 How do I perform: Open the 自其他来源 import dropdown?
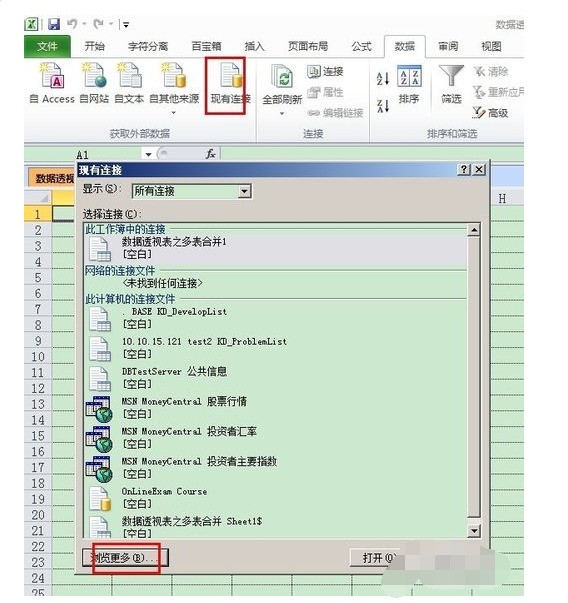pos(174,88)
